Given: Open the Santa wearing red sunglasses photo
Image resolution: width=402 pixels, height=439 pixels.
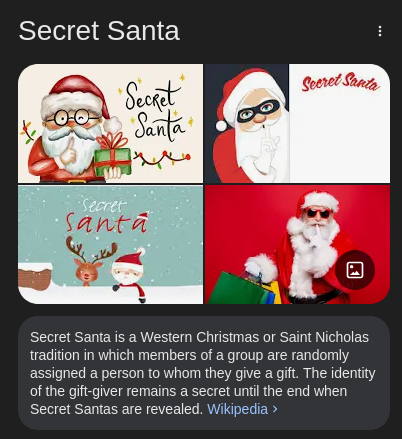Looking at the screenshot, I should tap(297, 245).
